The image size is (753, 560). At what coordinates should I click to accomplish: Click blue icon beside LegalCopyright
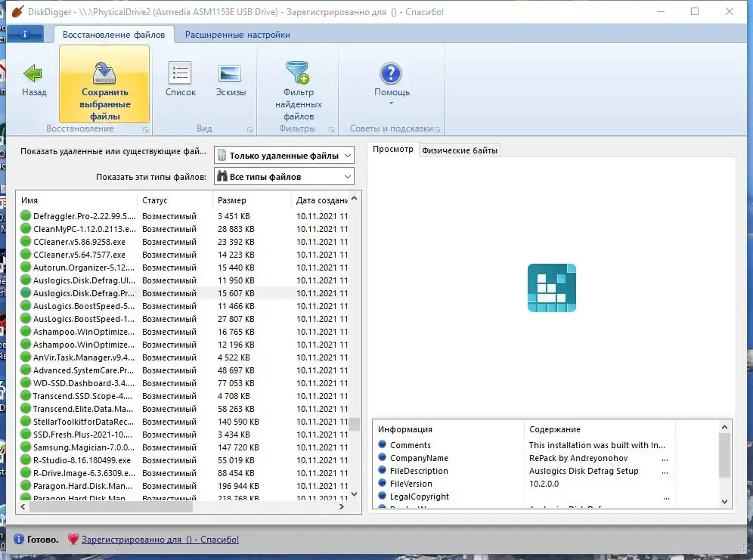click(383, 496)
